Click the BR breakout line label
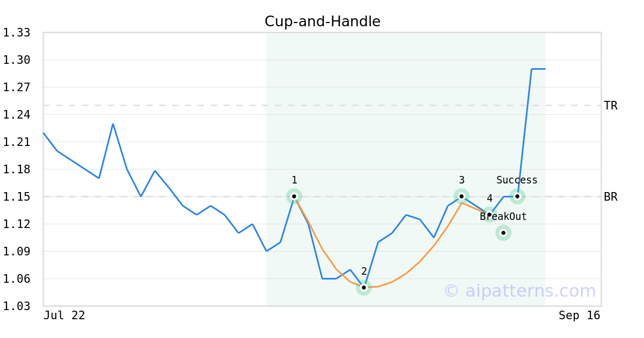Screen dimensions: 644x338 (611, 197)
